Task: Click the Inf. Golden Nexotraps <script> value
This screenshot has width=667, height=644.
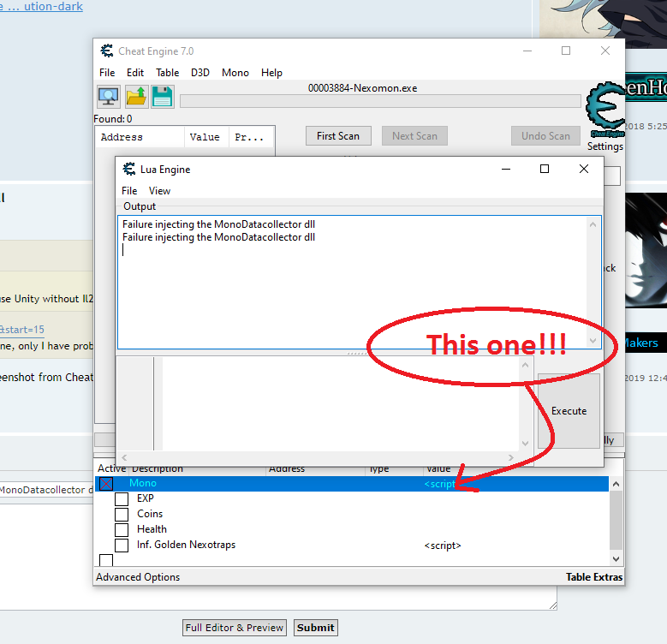Action: pyautogui.click(x=443, y=546)
